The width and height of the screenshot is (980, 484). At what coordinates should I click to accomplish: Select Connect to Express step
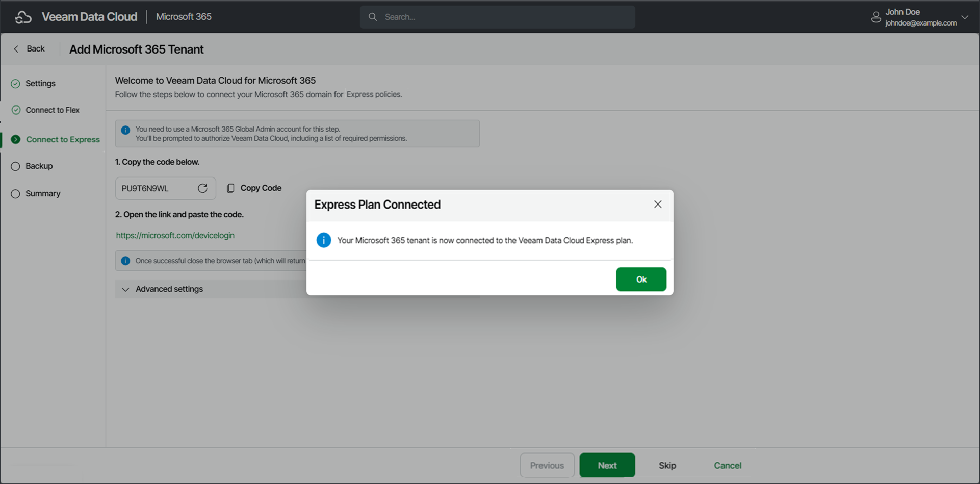pos(63,140)
